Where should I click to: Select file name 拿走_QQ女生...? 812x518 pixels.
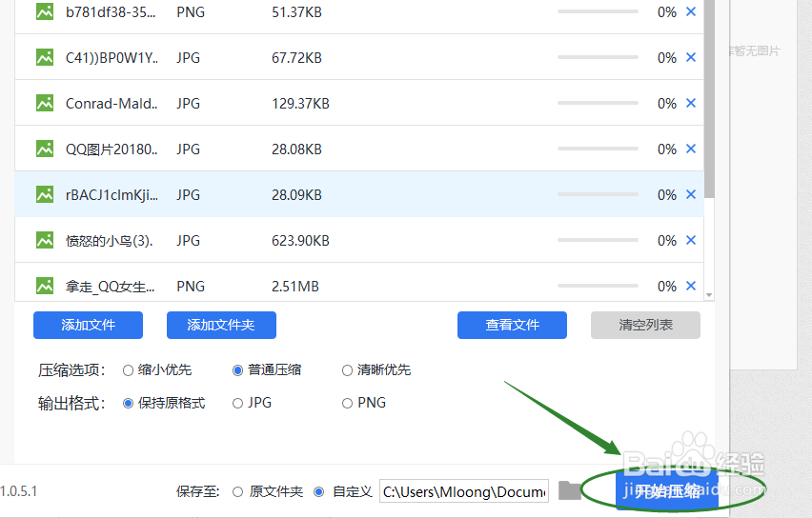coord(110,287)
